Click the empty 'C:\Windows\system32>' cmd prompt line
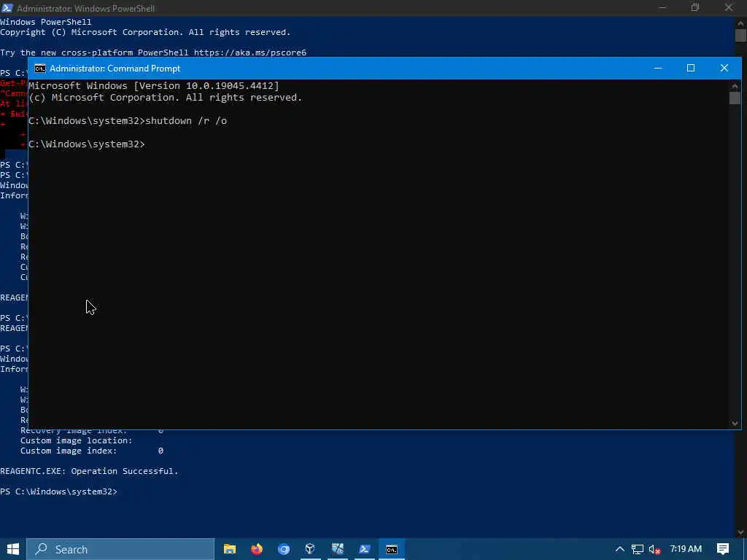The width and height of the screenshot is (747, 560). 87,144
